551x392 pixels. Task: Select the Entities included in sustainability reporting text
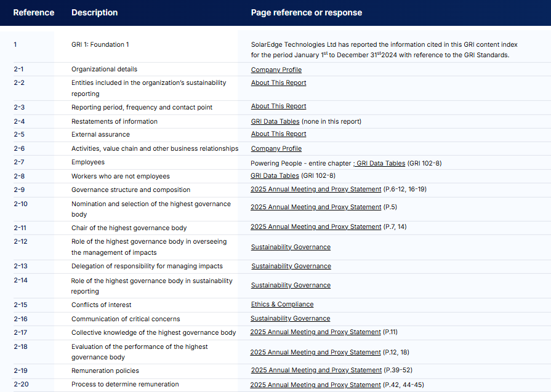[x=148, y=88]
